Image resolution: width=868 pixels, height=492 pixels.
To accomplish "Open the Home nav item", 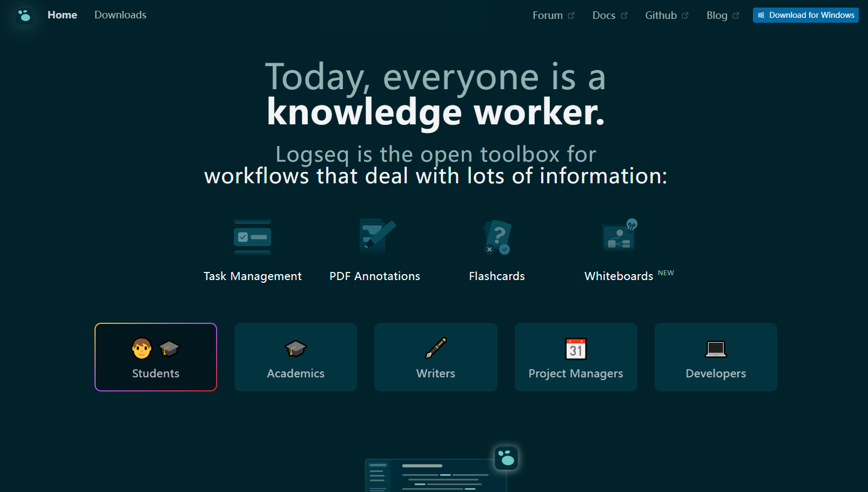I will [x=62, y=15].
